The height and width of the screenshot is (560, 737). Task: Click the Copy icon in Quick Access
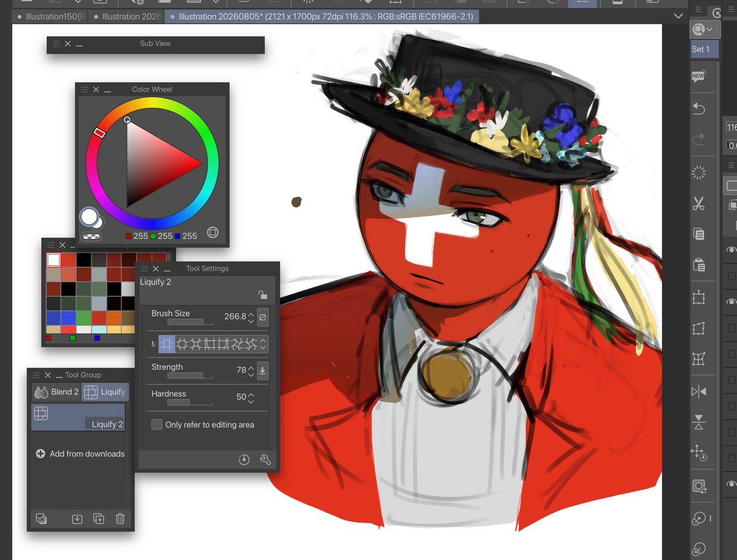click(x=698, y=234)
